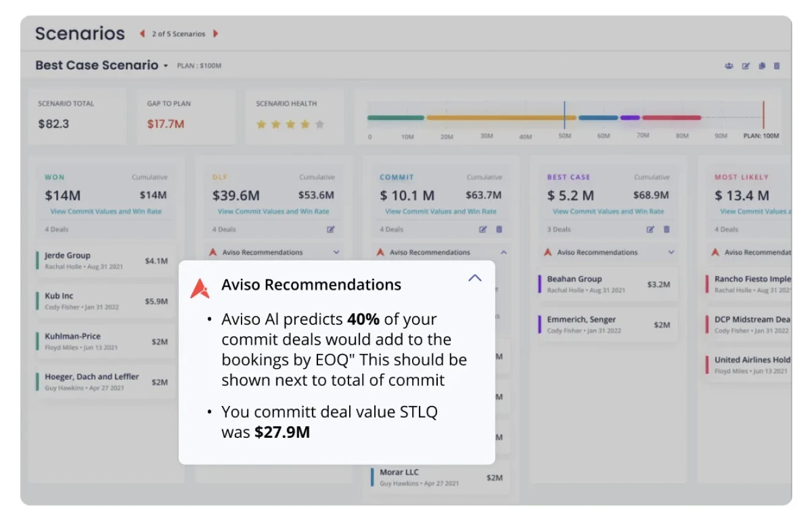Click the PLAN : $100M label
The width and height of the screenshot is (812, 521).
(x=199, y=66)
